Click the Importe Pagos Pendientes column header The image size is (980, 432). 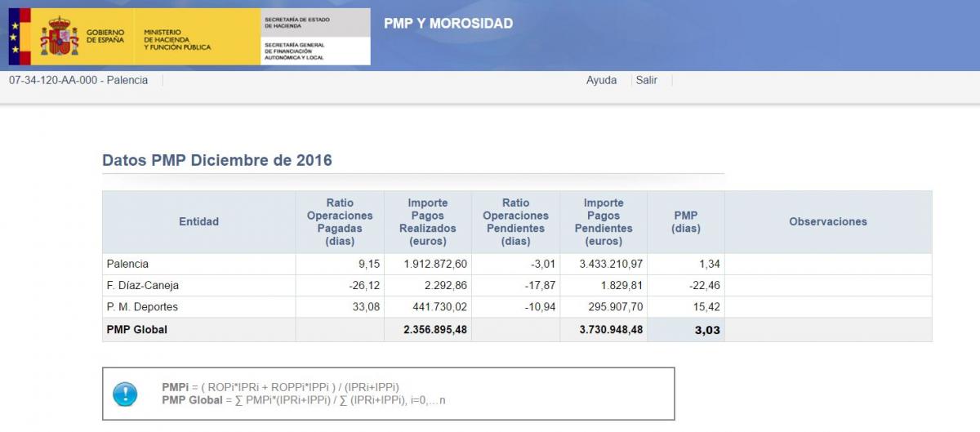[x=604, y=221]
